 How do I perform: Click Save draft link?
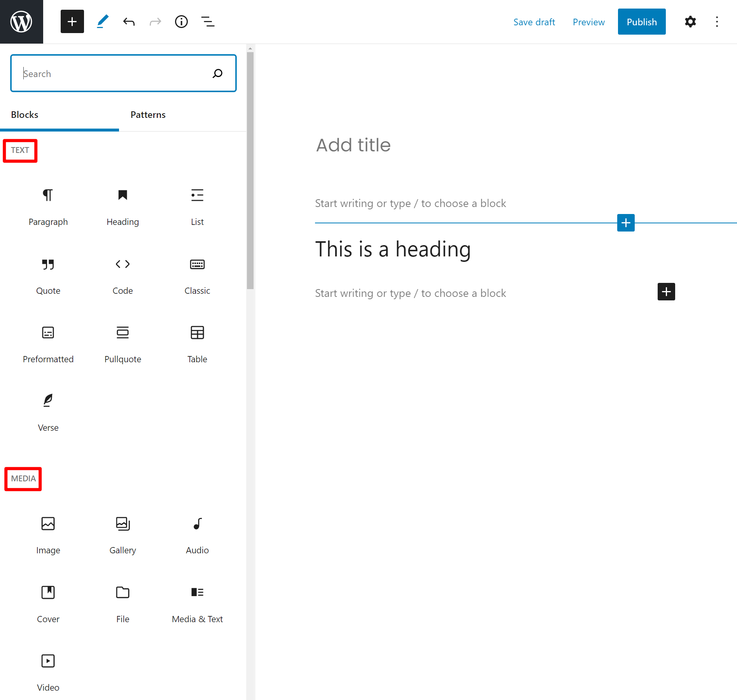[x=534, y=22]
